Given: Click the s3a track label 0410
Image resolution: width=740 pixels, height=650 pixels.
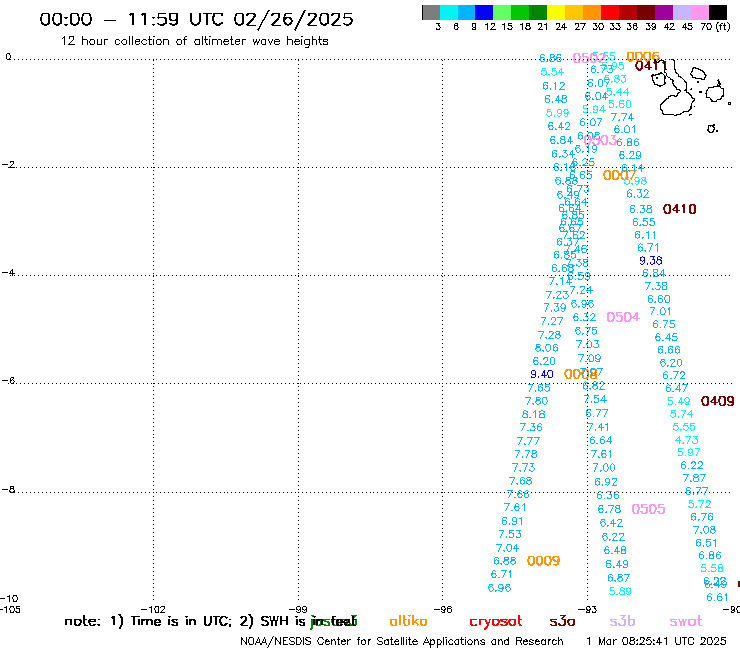Looking at the screenshot, I should pyautogui.click(x=680, y=209).
